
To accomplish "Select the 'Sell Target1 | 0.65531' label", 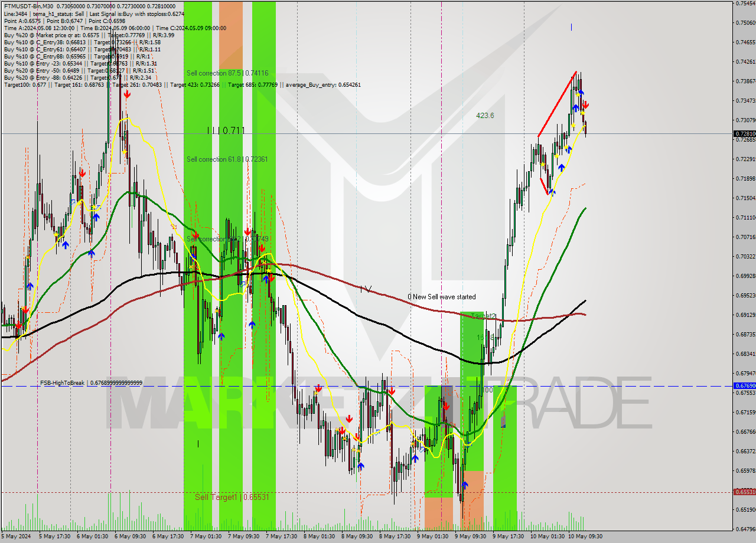I will (232, 497).
